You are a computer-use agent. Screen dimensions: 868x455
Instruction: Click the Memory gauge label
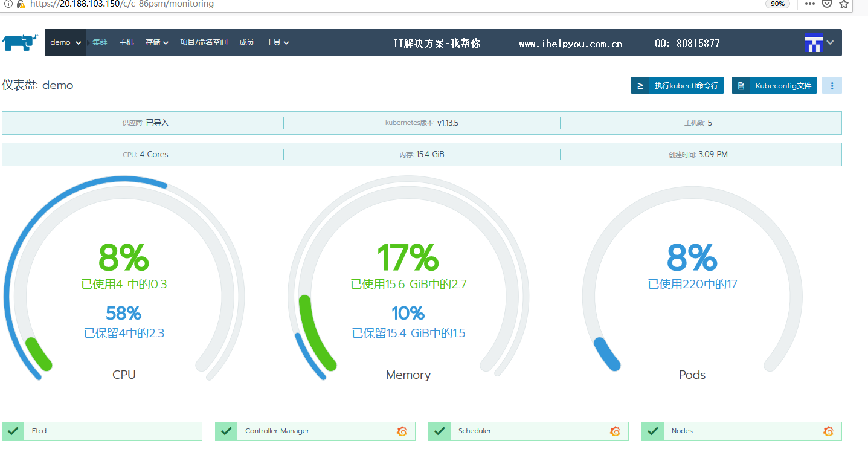click(408, 375)
